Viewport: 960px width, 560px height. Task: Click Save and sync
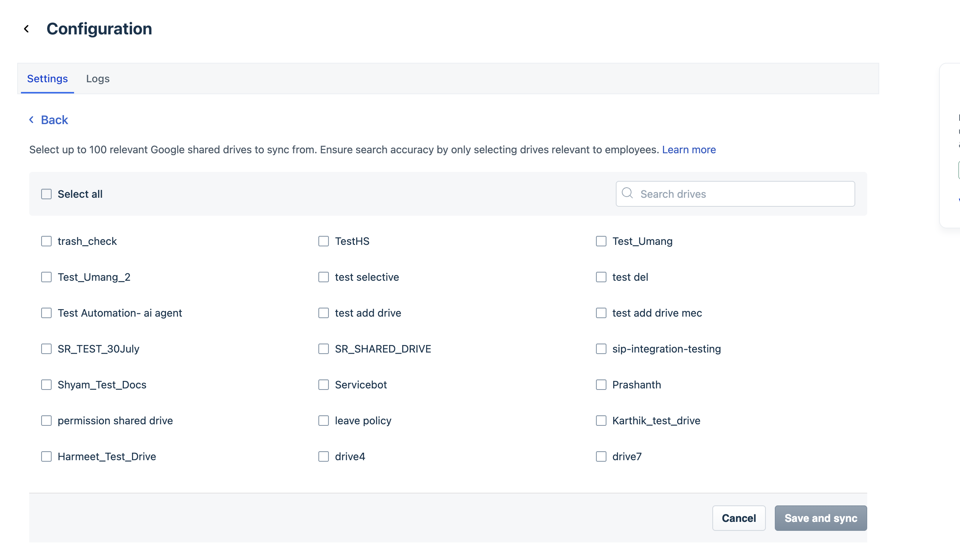click(x=820, y=519)
